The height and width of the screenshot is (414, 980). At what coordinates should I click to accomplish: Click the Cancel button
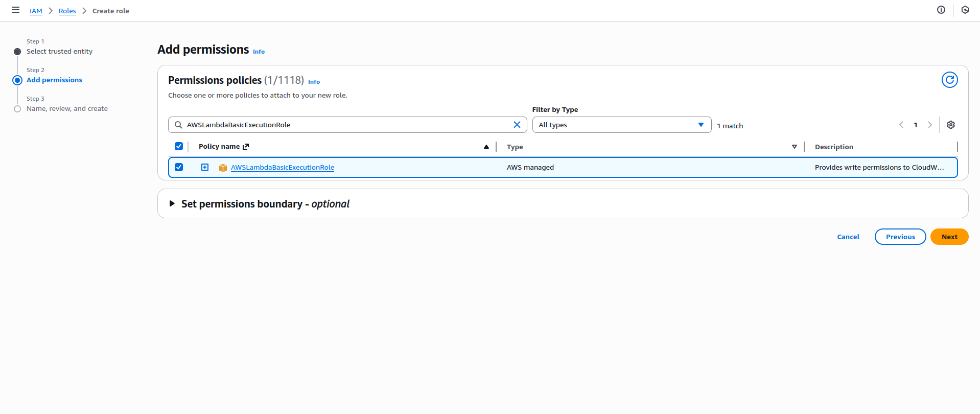point(848,237)
